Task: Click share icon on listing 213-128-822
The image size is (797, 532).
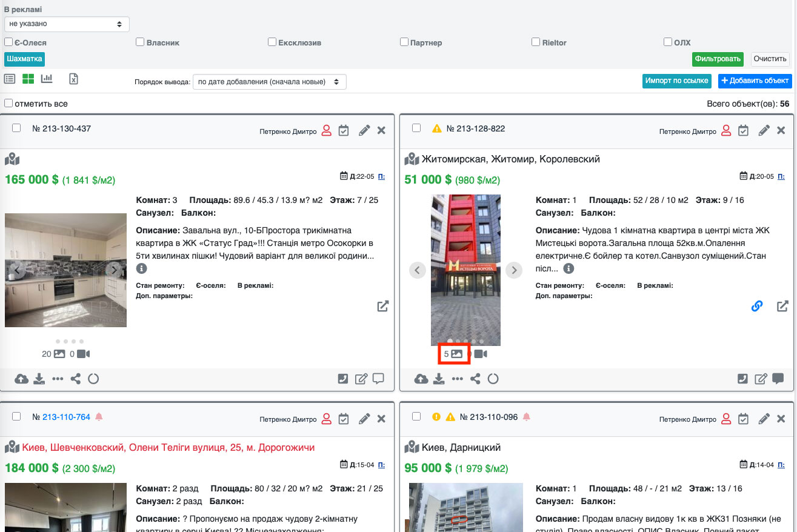Action: [475, 379]
